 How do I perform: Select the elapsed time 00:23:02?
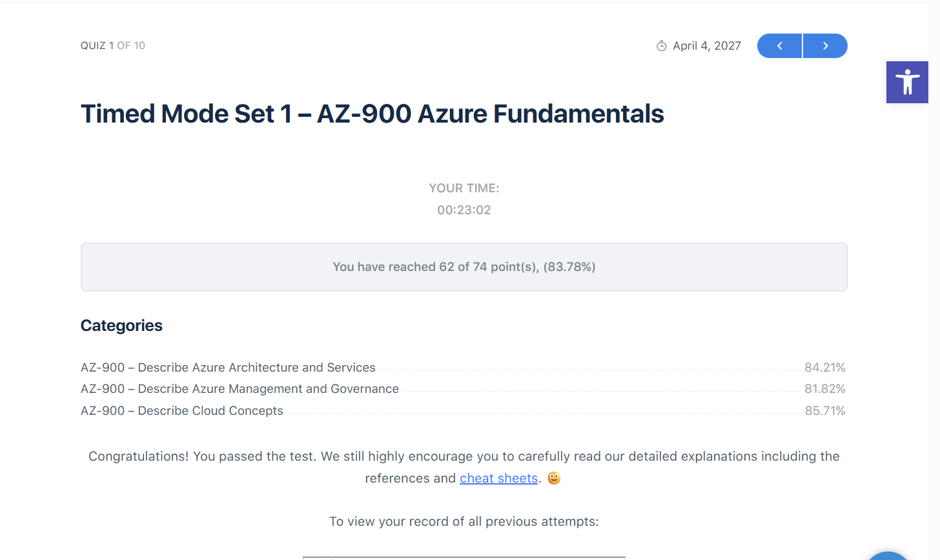point(464,210)
